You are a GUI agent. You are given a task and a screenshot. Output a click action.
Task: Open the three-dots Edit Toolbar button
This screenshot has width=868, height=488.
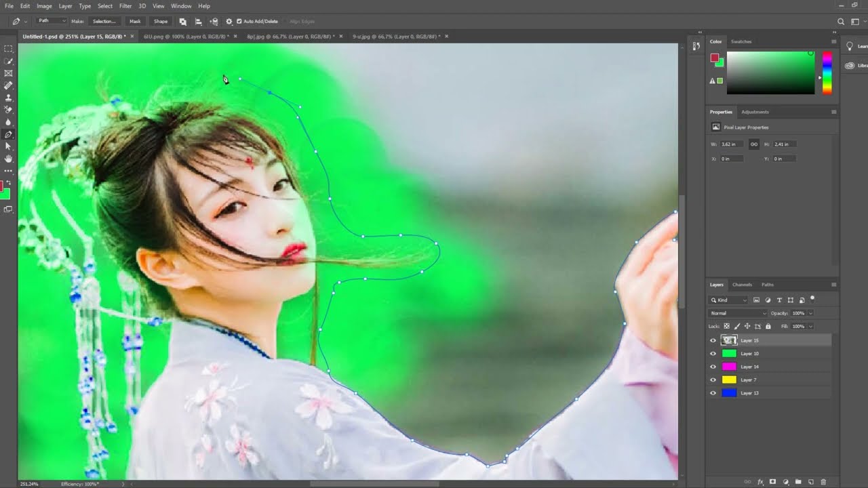coord(8,171)
